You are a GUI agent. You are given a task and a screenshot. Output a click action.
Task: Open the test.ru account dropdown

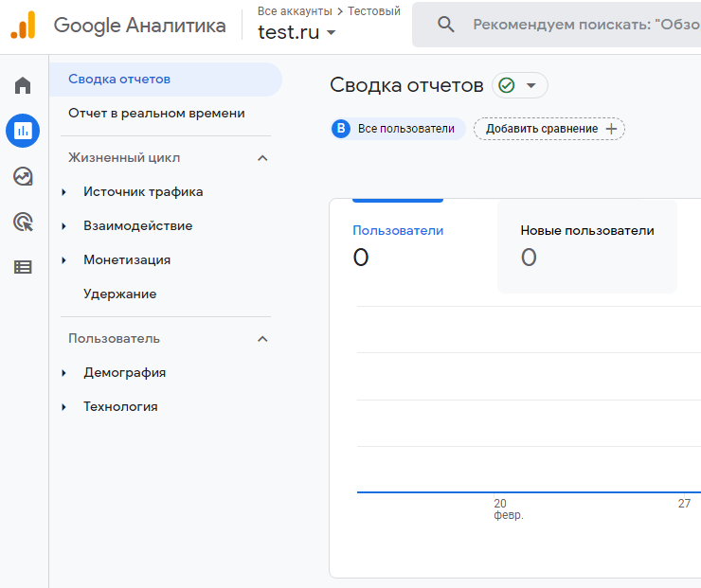click(x=297, y=32)
